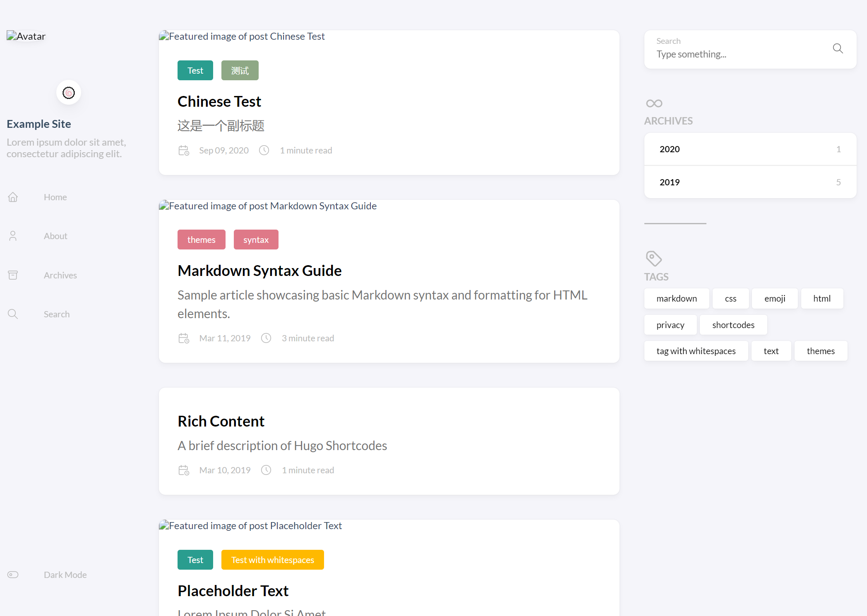Image resolution: width=867 pixels, height=616 pixels.
Task: Click the About person icon in sidebar
Action: 13,236
